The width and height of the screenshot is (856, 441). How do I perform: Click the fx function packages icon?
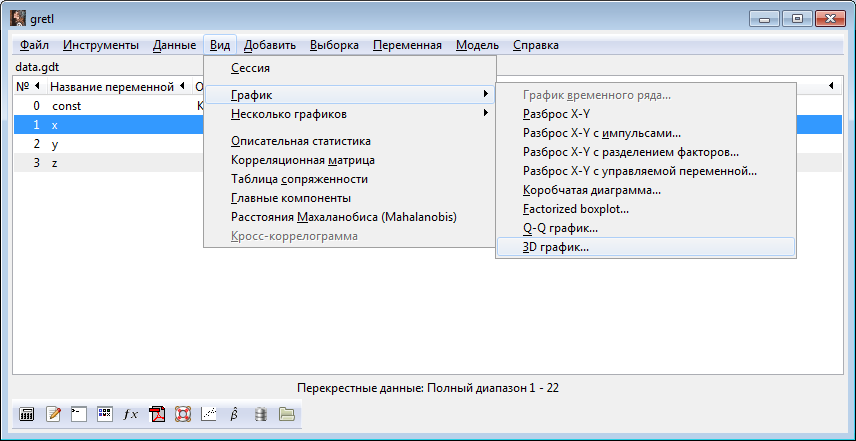[x=130, y=414]
